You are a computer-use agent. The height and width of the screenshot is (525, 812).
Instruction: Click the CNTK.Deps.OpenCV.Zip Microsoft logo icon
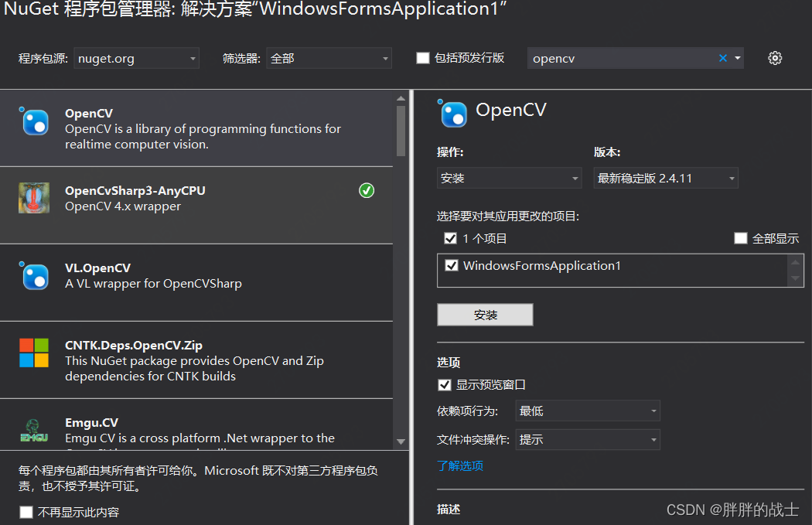[x=34, y=353]
